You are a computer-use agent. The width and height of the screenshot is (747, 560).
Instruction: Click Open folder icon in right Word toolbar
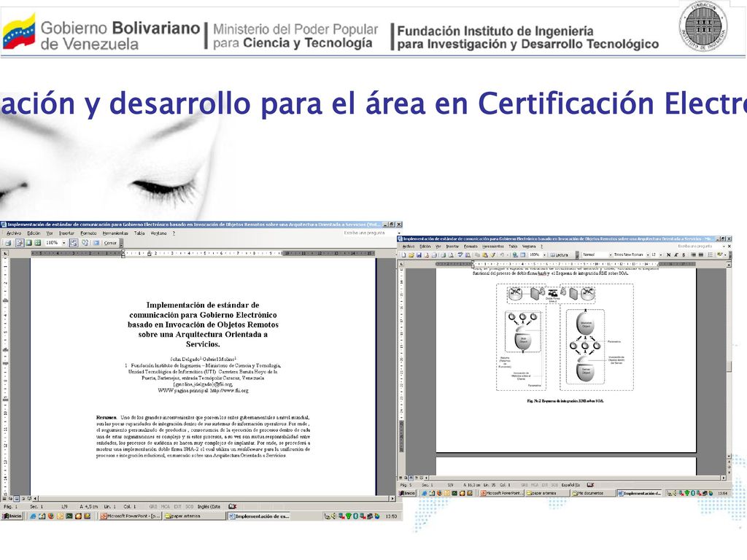pyautogui.click(x=411, y=254)
